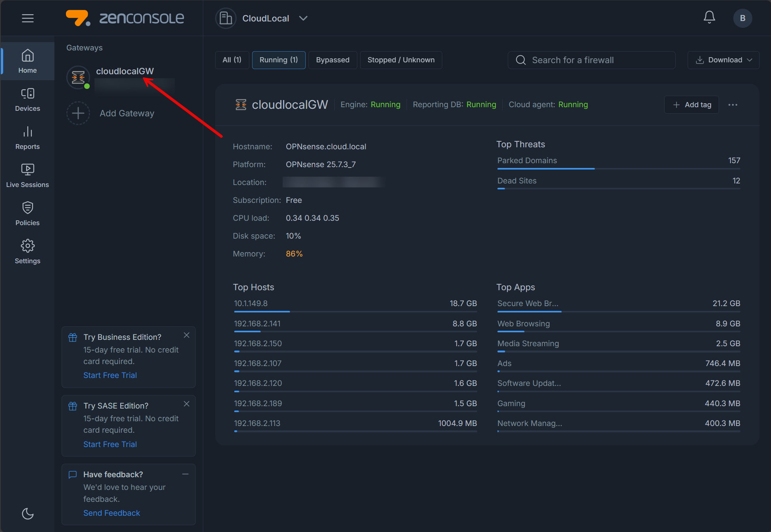Click Send Feedback link
The height and width of the screenshot is (532, 771).
click(112, 513)
